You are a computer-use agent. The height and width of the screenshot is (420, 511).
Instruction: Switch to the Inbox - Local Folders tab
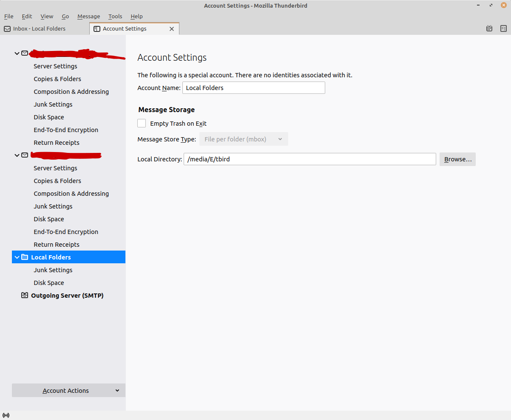(45, 28)
